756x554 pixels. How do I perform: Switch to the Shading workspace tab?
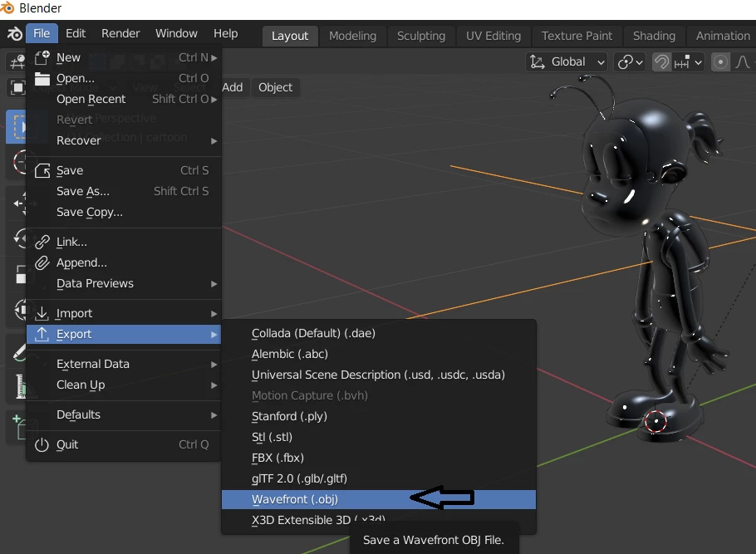[x=654, y=37]
